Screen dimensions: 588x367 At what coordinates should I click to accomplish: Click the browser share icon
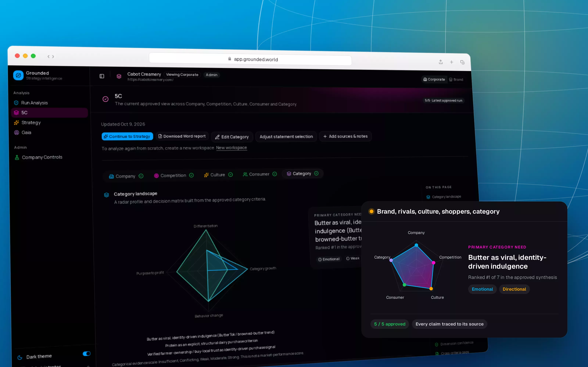[440, 62]
